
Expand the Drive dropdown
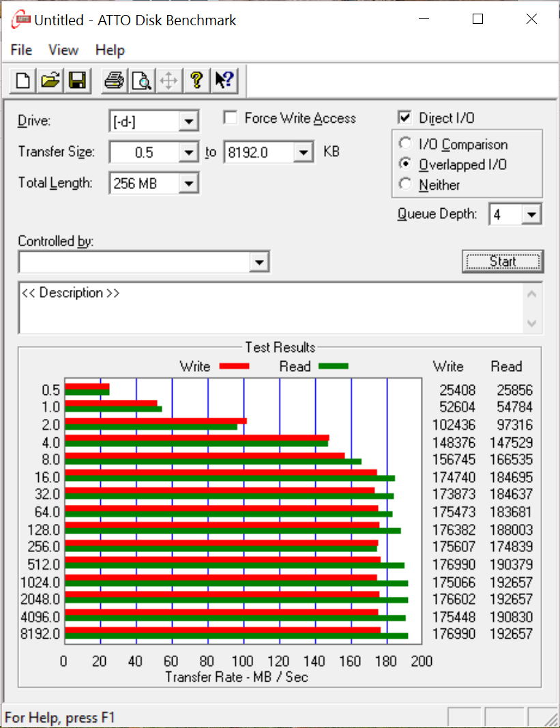click(x=188, y=121)
